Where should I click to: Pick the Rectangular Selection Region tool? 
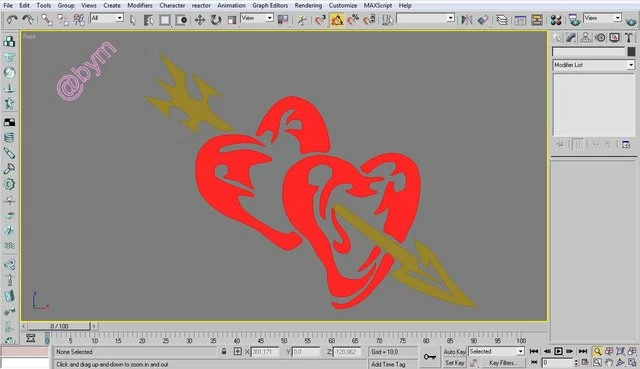tap(164, 20)
